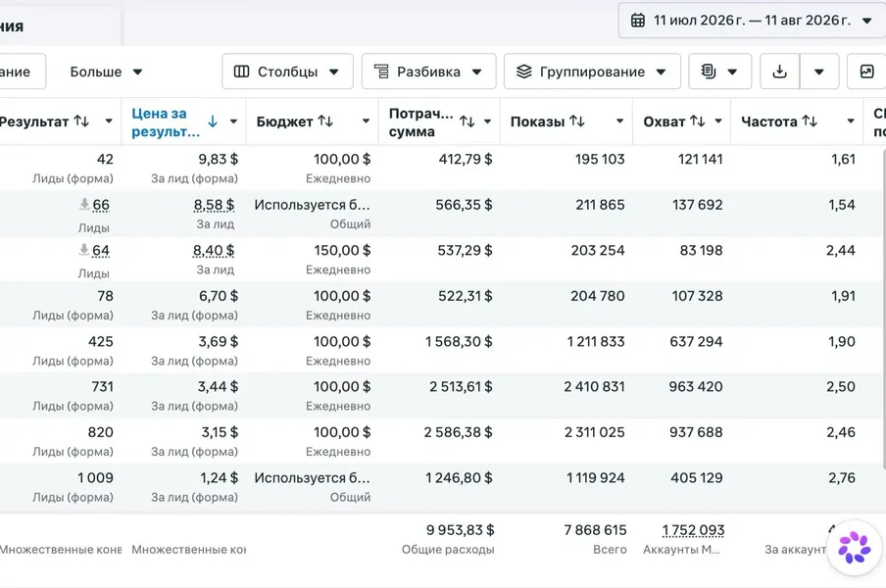Select the impressions cell 195 103
Viewport: 886px width, 588px height.
coord(600,160)
